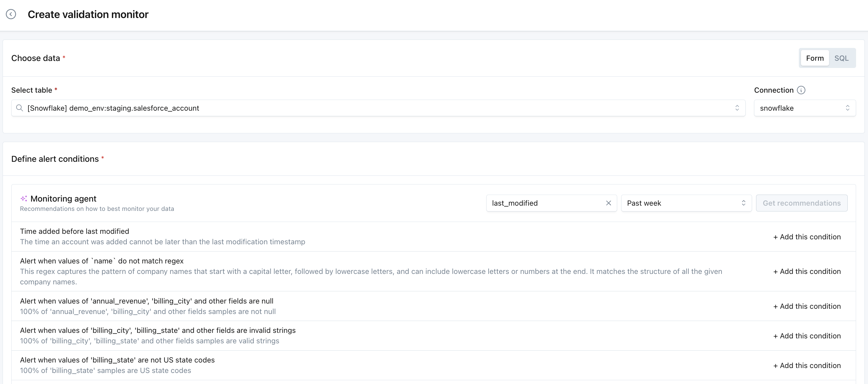
Task: Click 'Alert when values of `name` do not match regex'
Action: coord(102,261)
